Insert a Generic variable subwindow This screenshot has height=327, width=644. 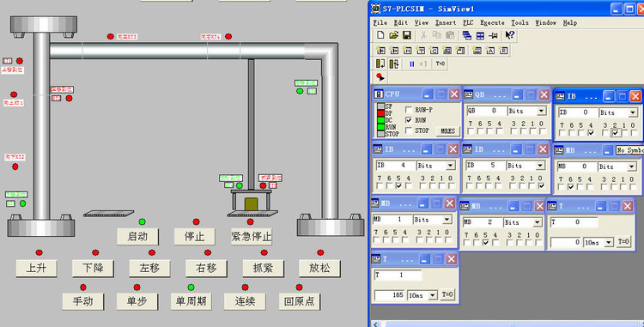(x=447, y=51)
